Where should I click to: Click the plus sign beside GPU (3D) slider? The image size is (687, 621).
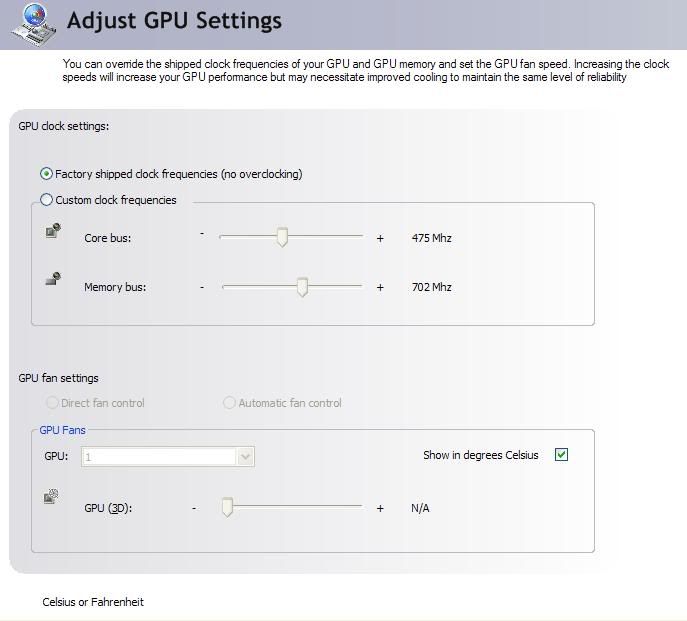pyautogui.click(x=380, y=508)
